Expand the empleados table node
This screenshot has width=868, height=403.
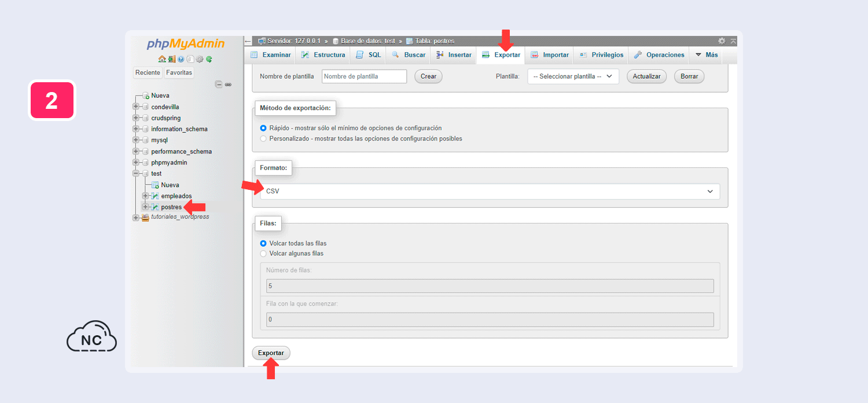(145, 196)
